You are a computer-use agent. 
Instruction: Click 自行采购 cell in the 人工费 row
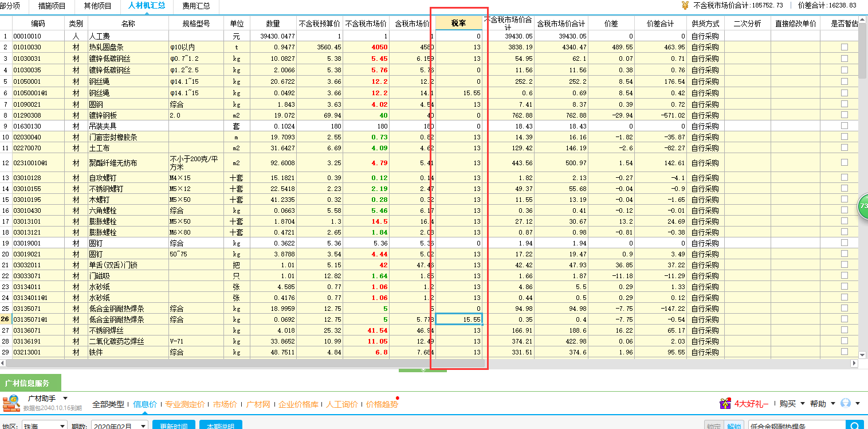pyautogui.click(x=705, y=36)
